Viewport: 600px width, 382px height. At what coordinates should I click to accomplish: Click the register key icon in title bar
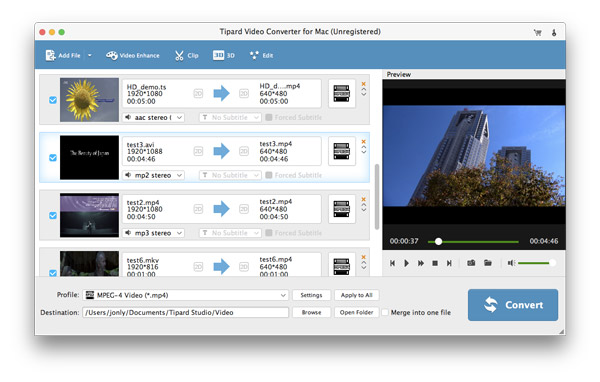(554, 33)
